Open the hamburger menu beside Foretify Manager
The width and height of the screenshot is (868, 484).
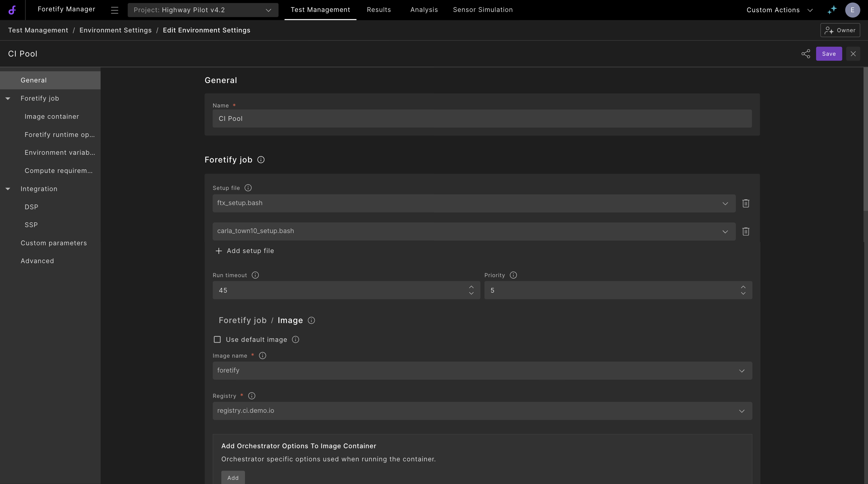114,10
